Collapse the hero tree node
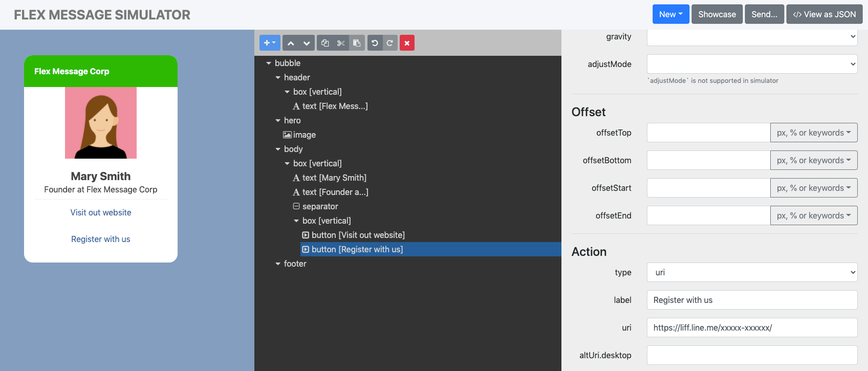This screenshot has width=868, height=371. (278, 121)
